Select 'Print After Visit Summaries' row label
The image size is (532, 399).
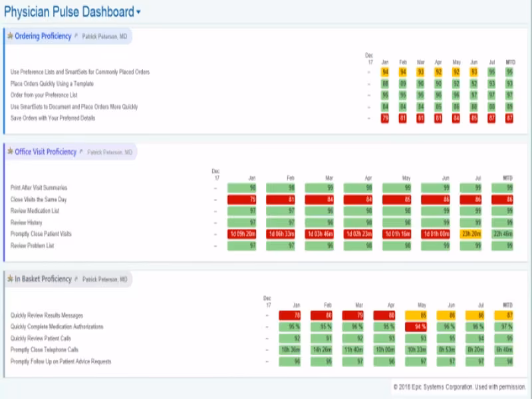coord(39,188)
